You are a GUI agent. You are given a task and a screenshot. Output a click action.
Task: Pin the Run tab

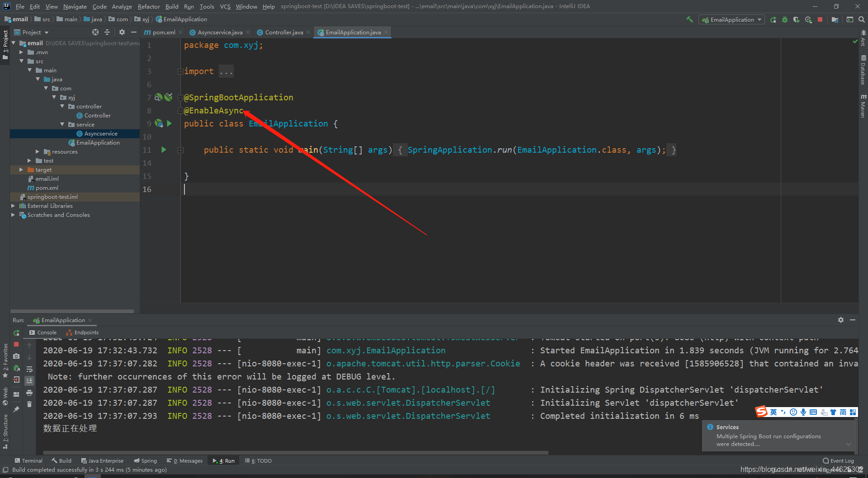point(16,409)
